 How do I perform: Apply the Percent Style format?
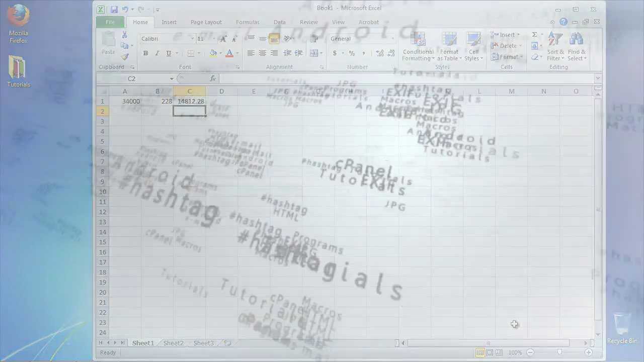[352, 53]
